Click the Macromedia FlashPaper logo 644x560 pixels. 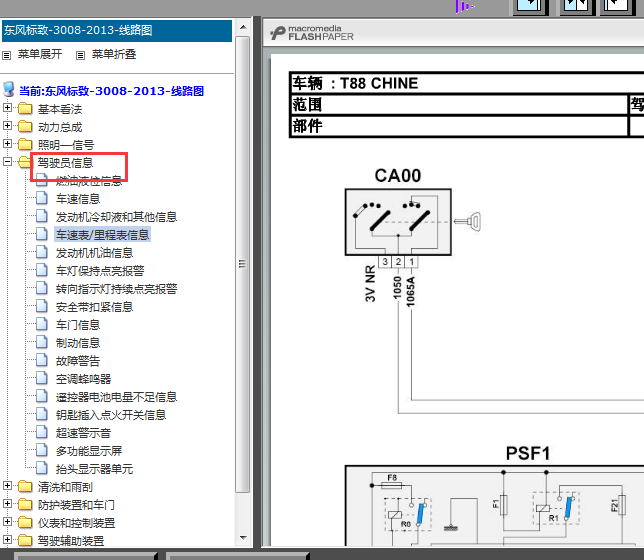pyautogui.click(x=312, y=33)
